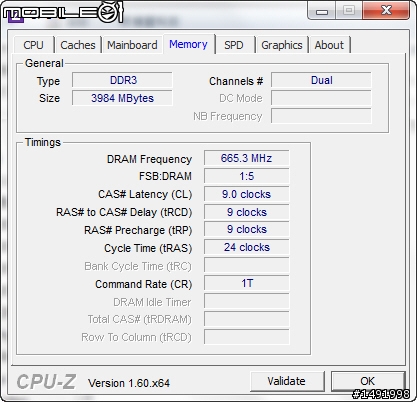Click the Dual channels field
Screen dimensions: 417x402
pos(321,80)
